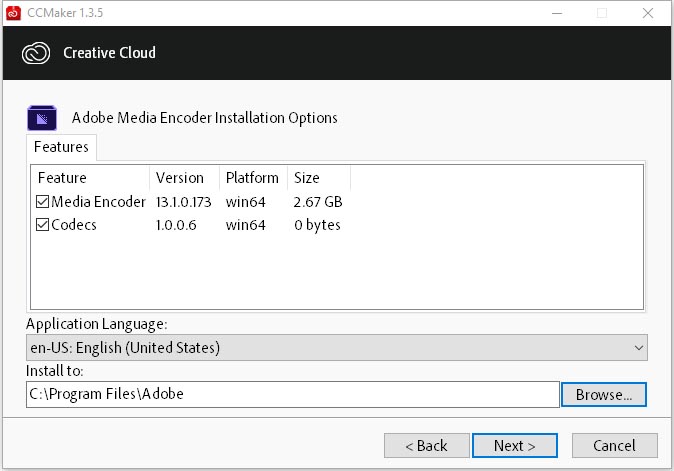
Task: Click the 2.67 GB size value
Action: click(318, 202)
